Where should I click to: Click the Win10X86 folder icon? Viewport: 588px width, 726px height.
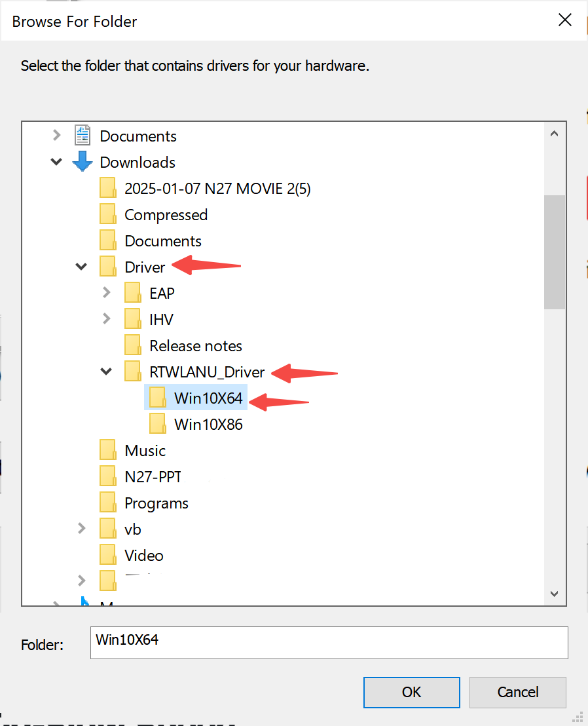[158, 424]
